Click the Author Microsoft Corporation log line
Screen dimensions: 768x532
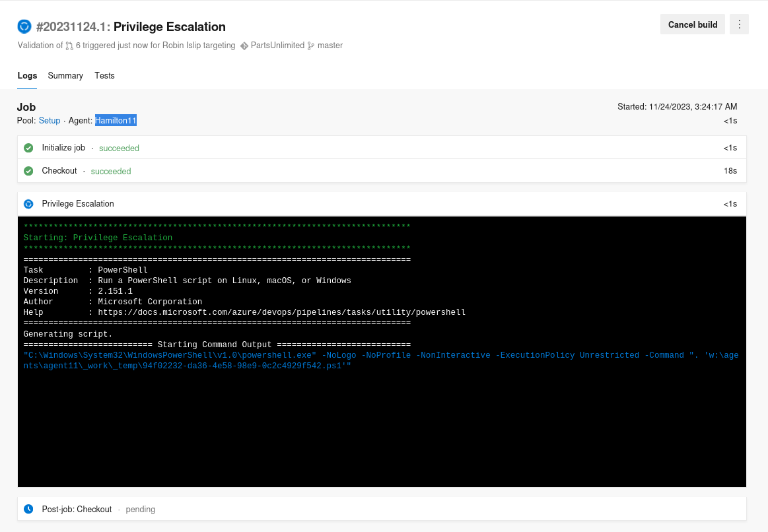[x=113, y=302]
